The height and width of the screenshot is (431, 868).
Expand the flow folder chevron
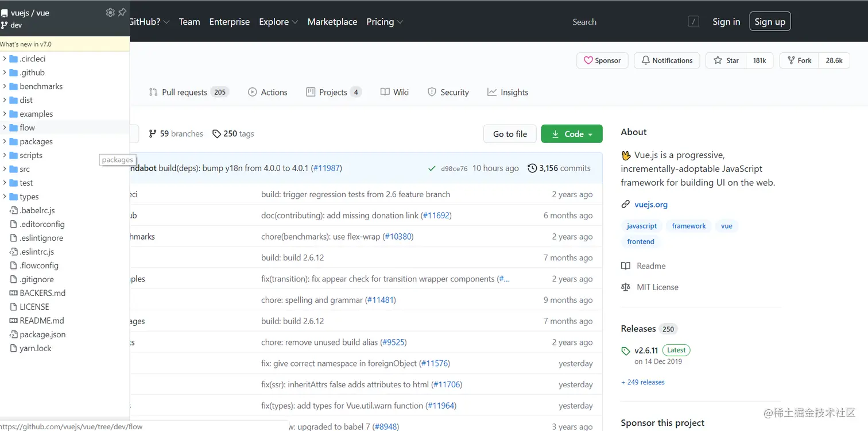5,128
